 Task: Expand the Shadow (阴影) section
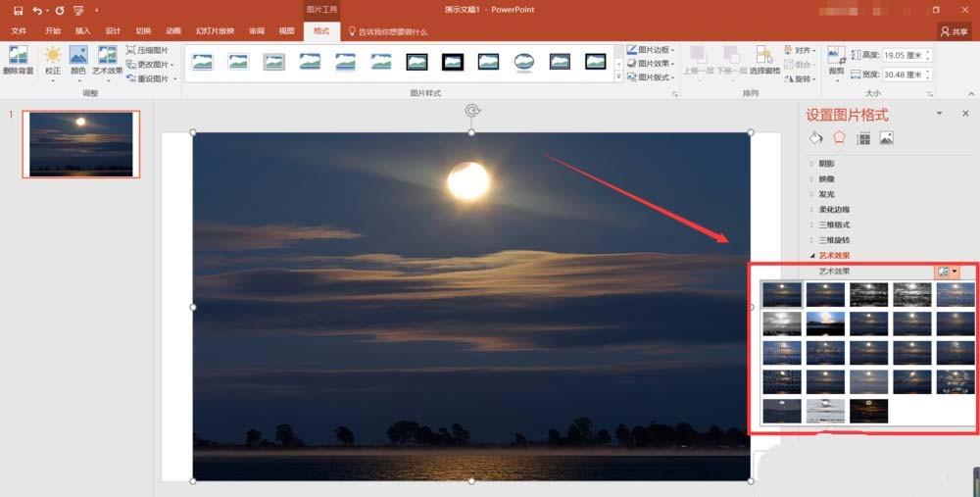(826, 164)
